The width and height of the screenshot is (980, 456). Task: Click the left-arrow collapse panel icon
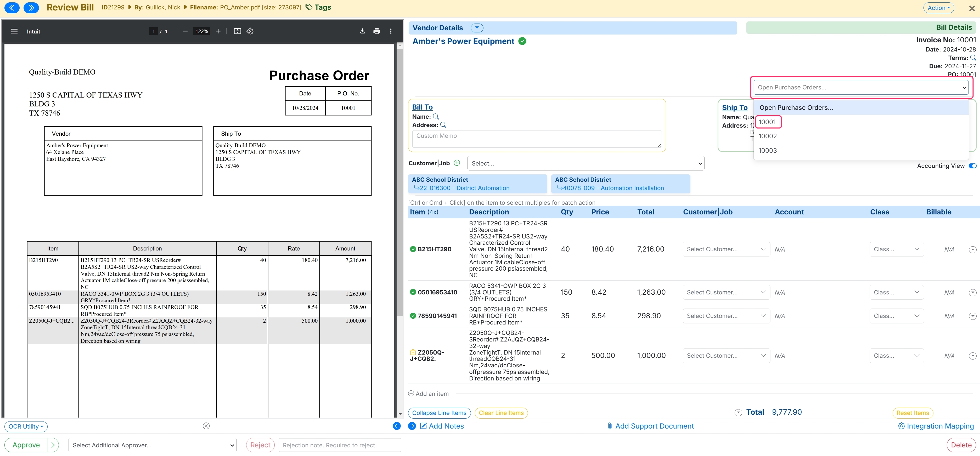pos(397,426)
